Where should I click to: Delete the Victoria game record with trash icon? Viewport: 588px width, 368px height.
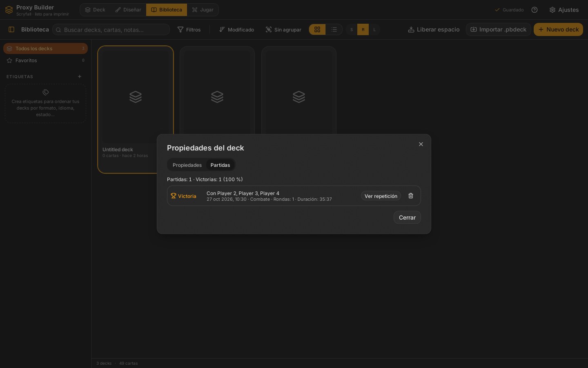click(x=411, y=196)
